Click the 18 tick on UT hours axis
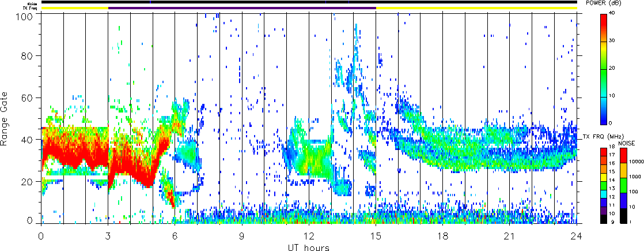Viewport: 644px width, 251px height. coord(443,236)
